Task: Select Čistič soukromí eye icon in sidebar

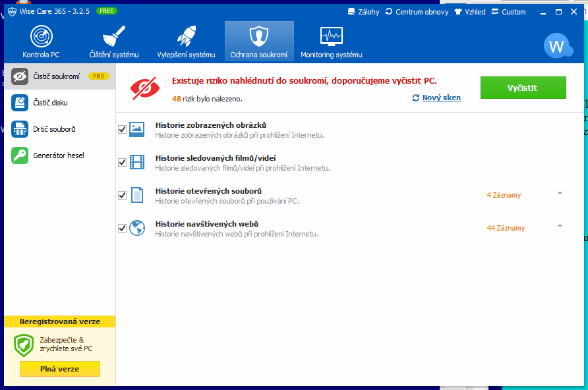Action: [20, 76]
